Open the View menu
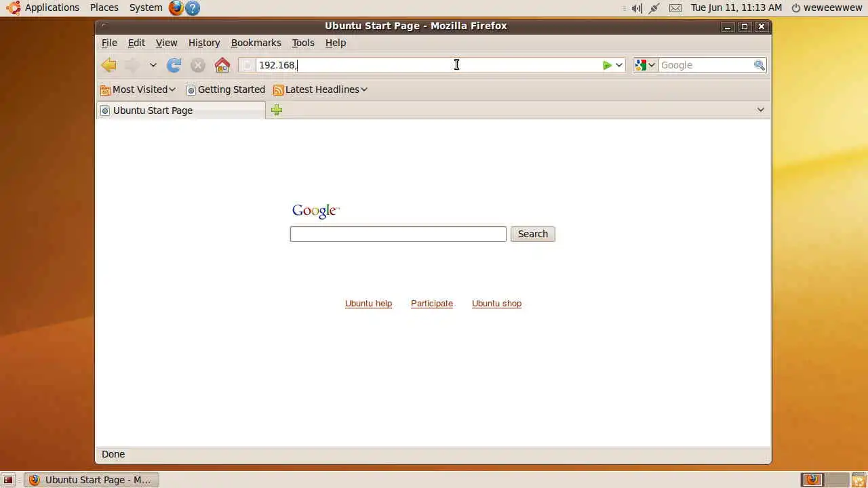 click(166, 43)
